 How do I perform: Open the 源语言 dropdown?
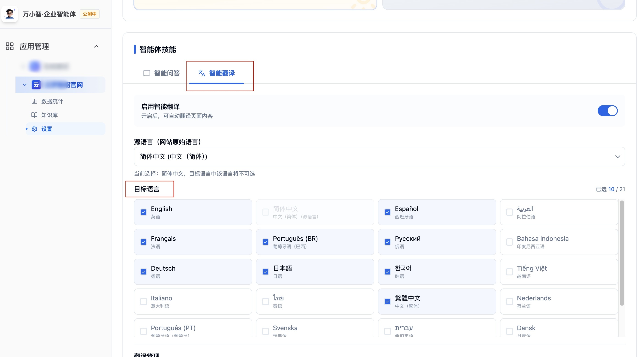tap(379, 157)
